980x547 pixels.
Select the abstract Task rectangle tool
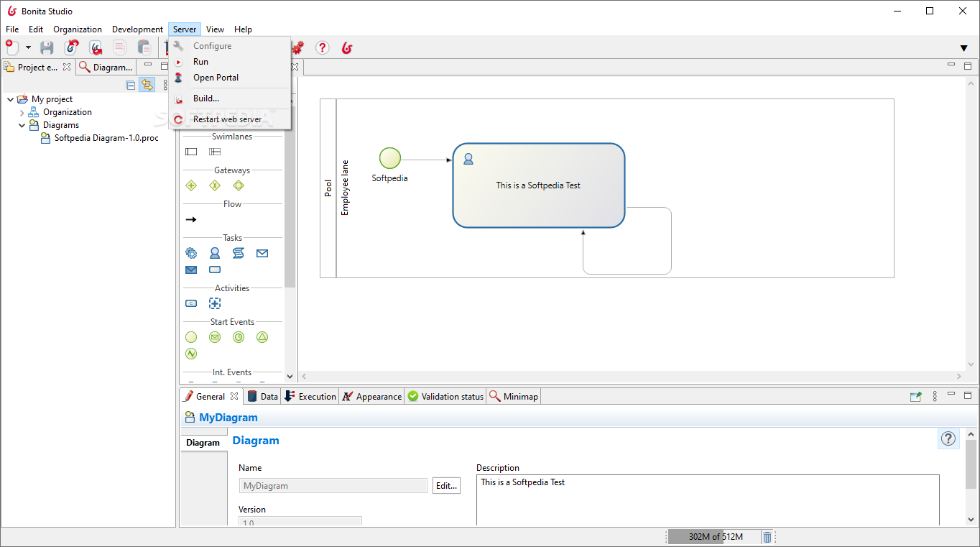[215, 270]
